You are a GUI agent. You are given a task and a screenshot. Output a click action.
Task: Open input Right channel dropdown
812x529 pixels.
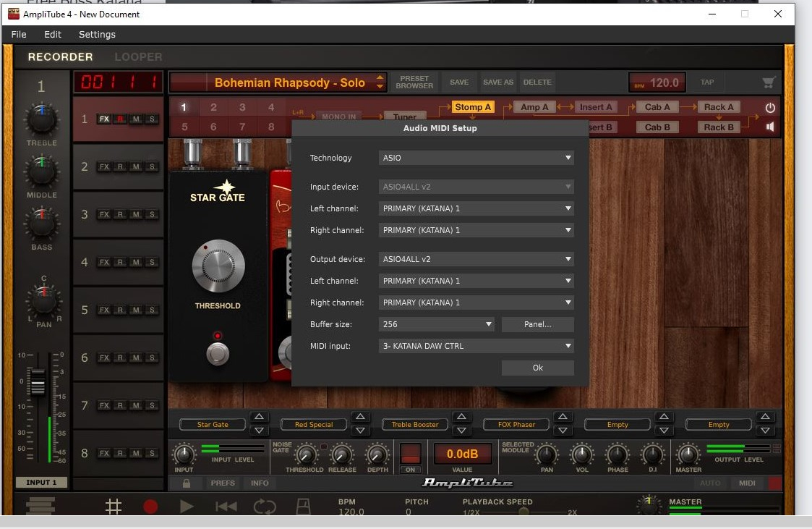[x=476, y=230]
